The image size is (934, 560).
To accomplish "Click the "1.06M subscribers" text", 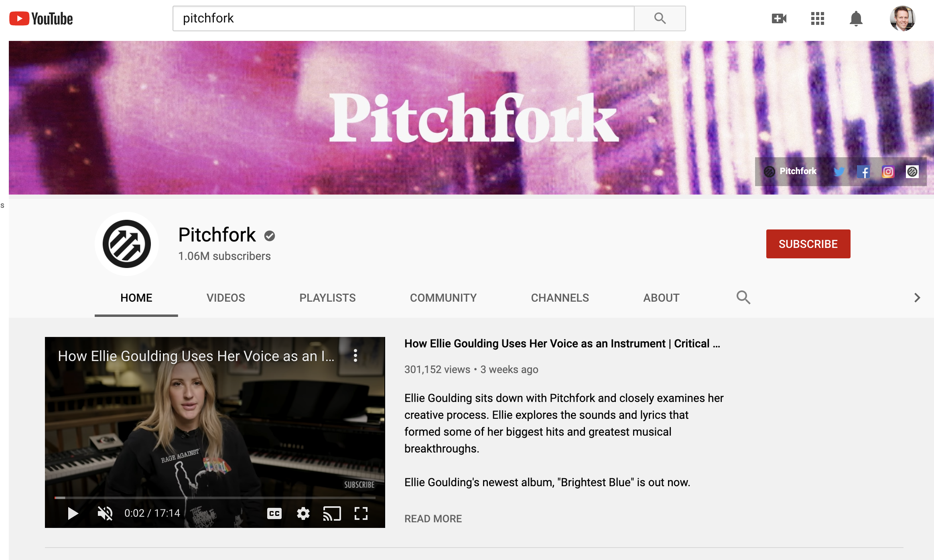I will pyautogui.click(x=225, y=256).
